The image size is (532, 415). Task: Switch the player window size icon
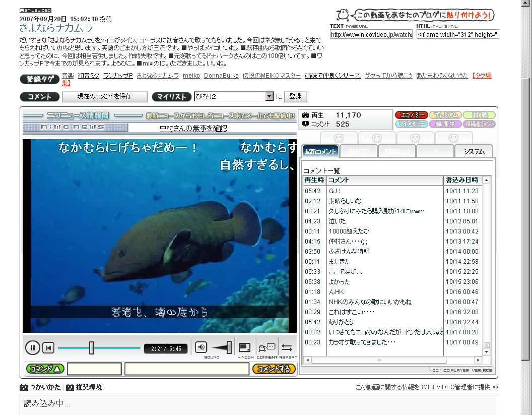(244, 347)
